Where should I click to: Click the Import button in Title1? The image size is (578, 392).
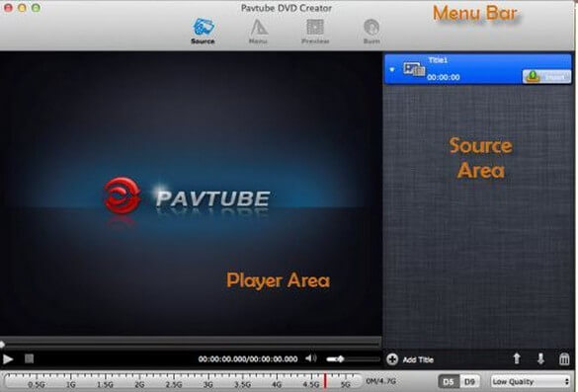pos(546,77)
